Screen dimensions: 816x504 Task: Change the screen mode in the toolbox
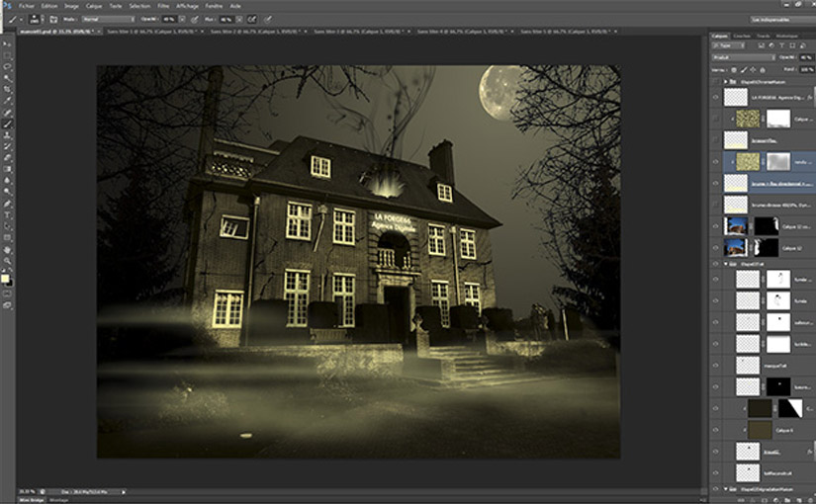coord(7,305)
